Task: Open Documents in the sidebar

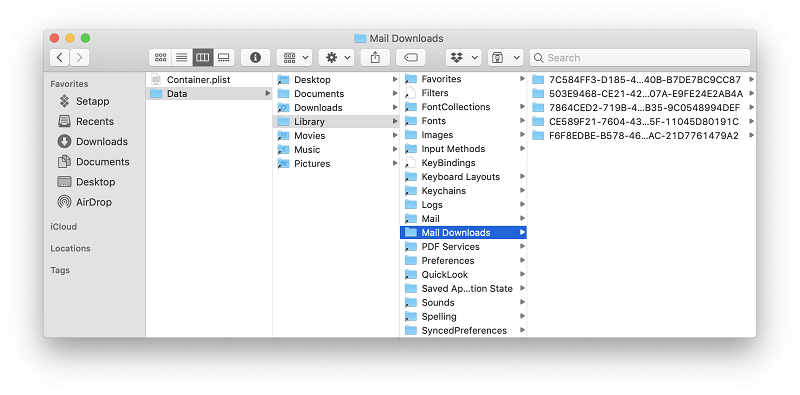Action: point(93,162)
